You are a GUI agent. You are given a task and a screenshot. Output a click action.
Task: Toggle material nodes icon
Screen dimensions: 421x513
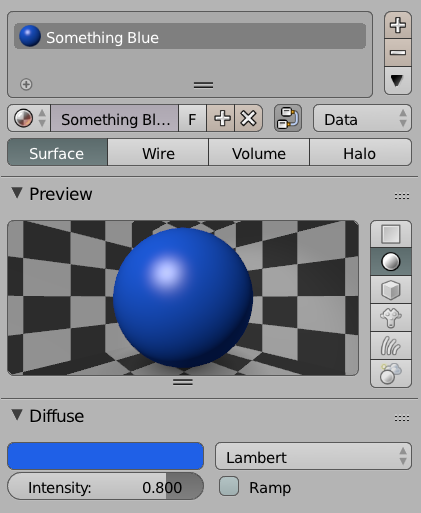coord(288,118)
